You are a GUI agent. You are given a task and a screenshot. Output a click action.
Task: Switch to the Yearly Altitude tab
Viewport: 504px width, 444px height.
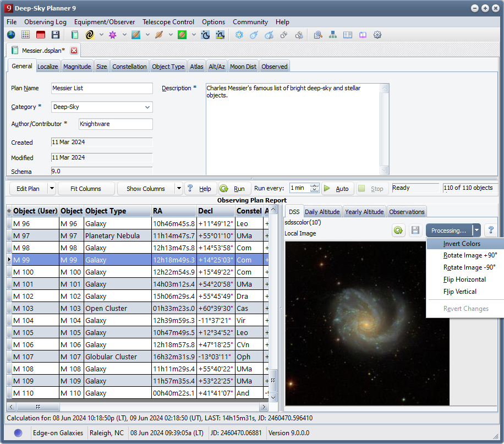click(364, 212)
